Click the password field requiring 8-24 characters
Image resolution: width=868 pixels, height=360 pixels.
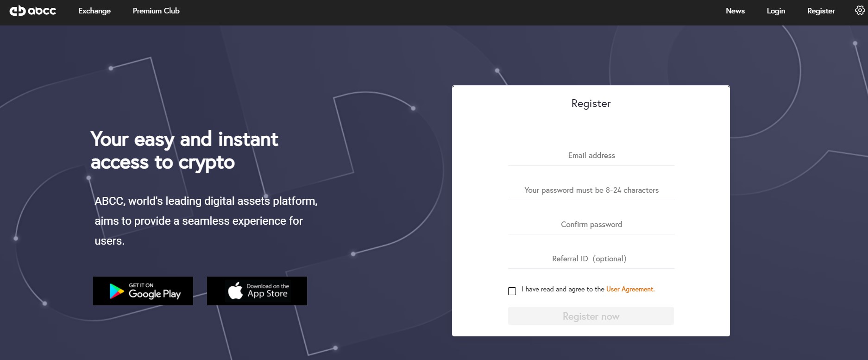click(x=591, y=190)
